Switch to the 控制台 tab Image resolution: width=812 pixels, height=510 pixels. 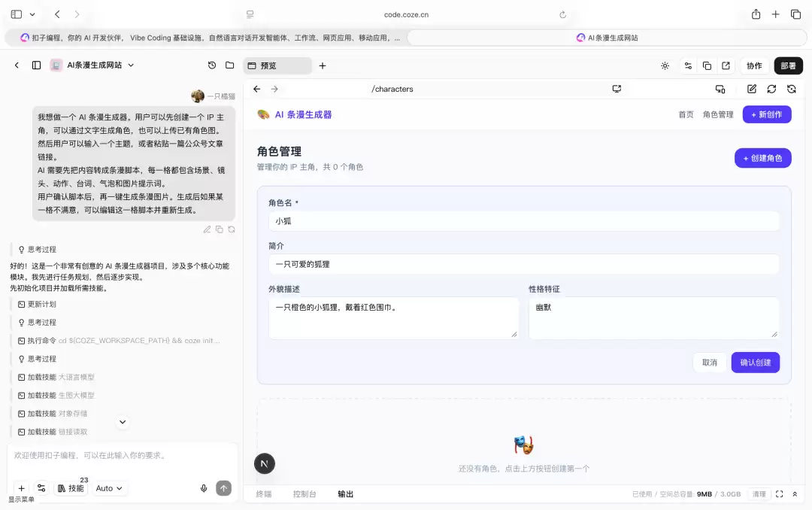pos(304,494)
